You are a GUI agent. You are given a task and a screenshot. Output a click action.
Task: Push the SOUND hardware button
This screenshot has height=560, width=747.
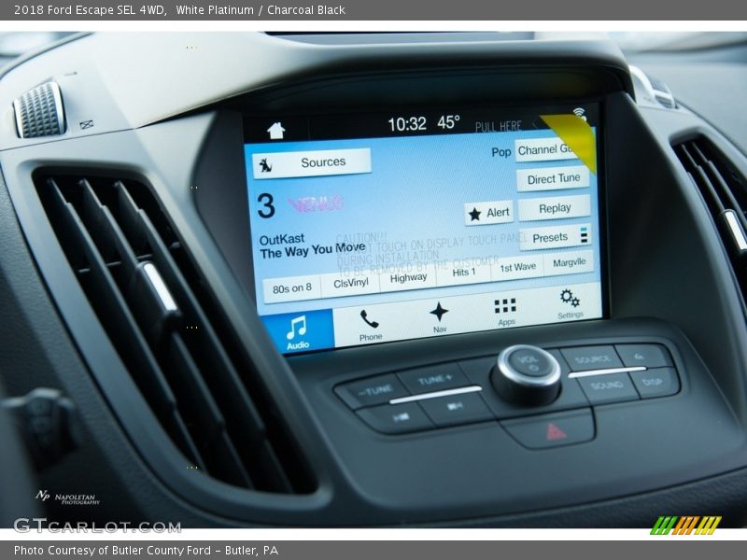click(608, 386)
